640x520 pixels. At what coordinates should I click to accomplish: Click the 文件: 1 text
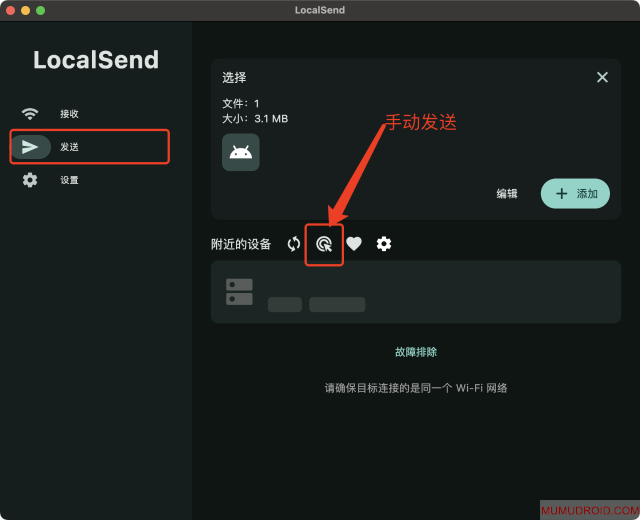click(241, 103)
